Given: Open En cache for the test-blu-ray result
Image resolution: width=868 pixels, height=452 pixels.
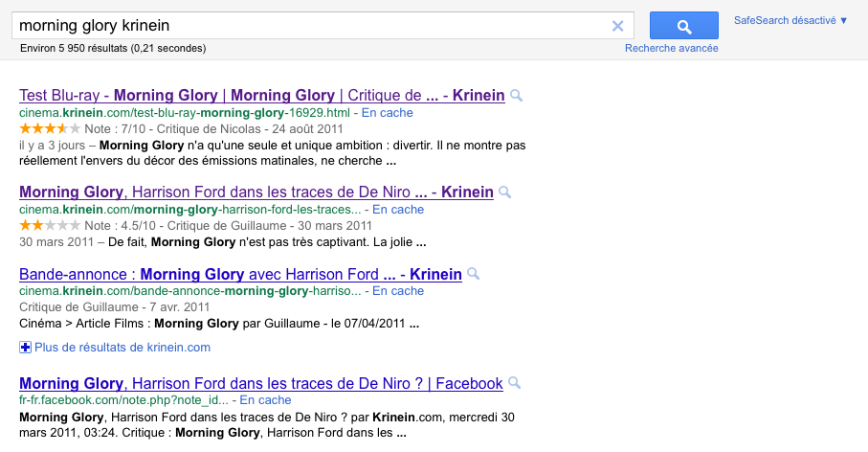Looking at the screenshot, I should coord(387,112).
